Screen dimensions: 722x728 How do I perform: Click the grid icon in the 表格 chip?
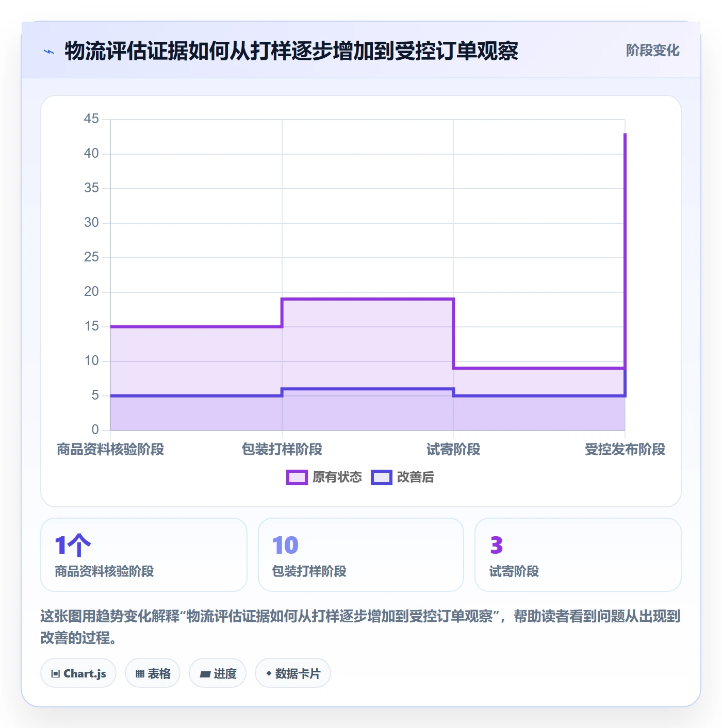click(x=140, y=674)
